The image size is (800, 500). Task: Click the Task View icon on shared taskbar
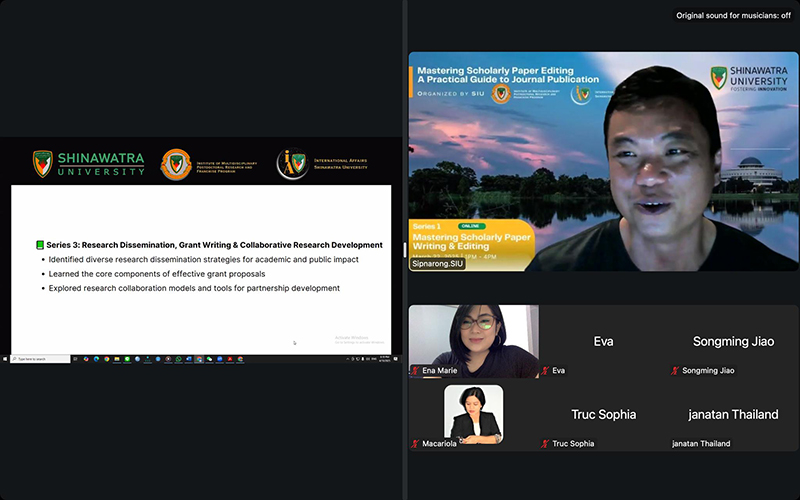point(76,359)
